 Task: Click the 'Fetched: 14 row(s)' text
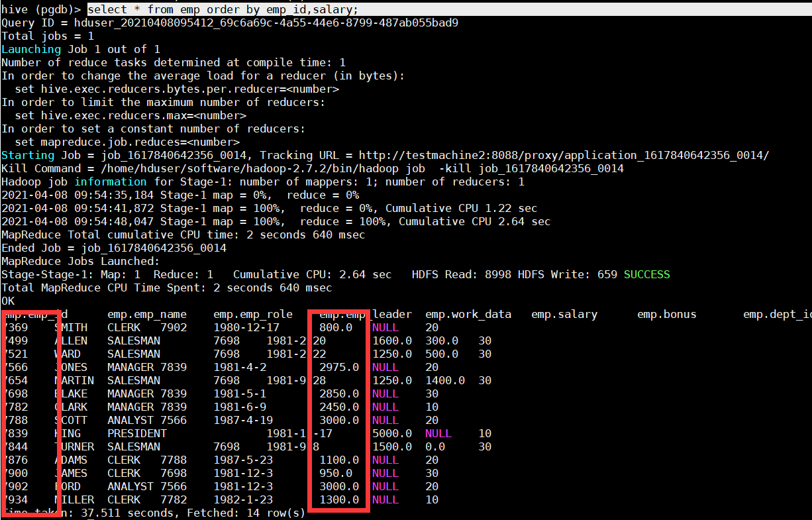pos(246,513)
